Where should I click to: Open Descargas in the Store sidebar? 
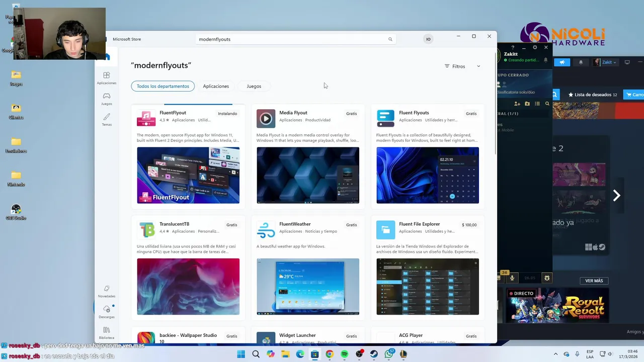[x=107, y=312]
